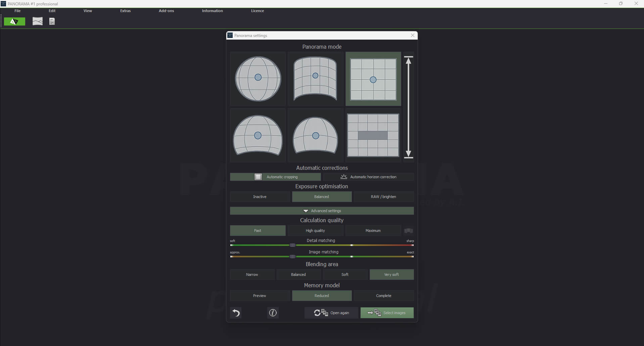Select the flat grid panorama mode

tap(373, 79)
